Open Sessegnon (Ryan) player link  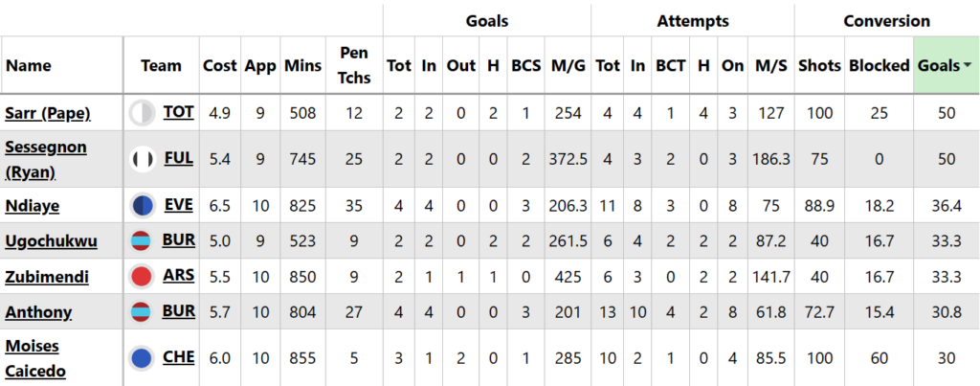45,159
